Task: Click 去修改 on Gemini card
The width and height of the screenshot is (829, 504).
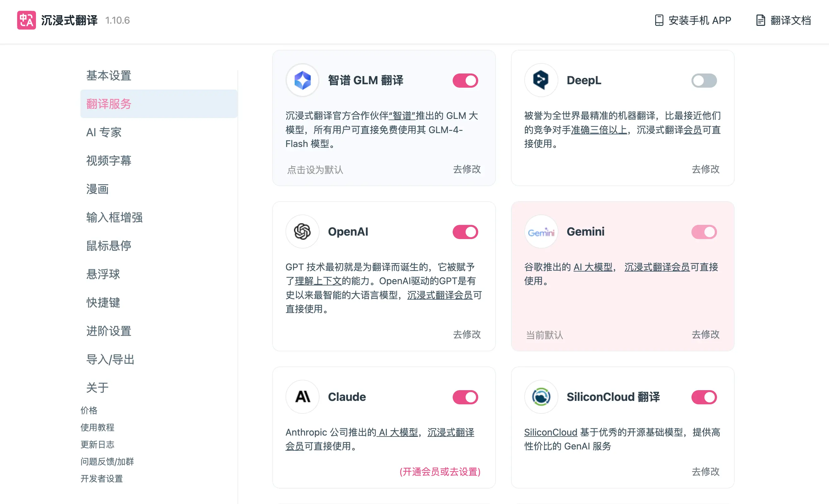Action: coord(706,334)
